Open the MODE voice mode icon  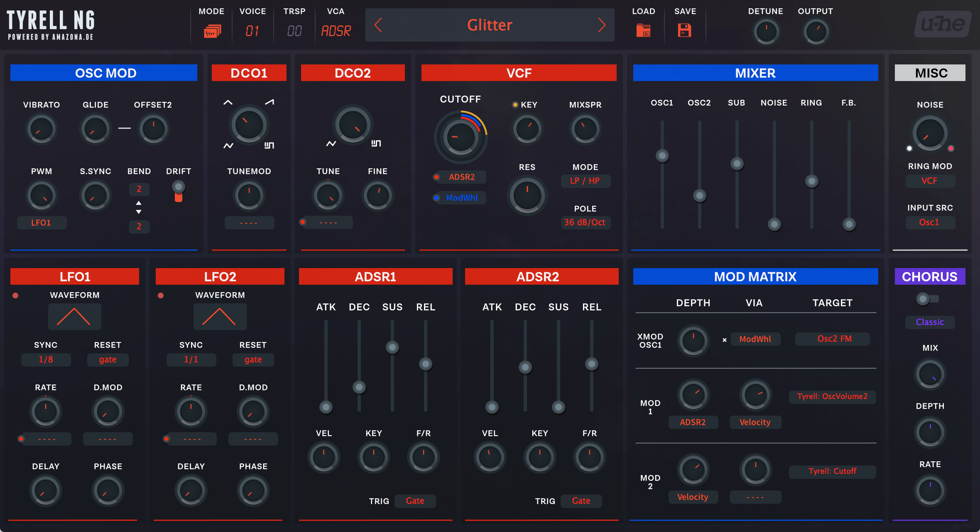212,31
